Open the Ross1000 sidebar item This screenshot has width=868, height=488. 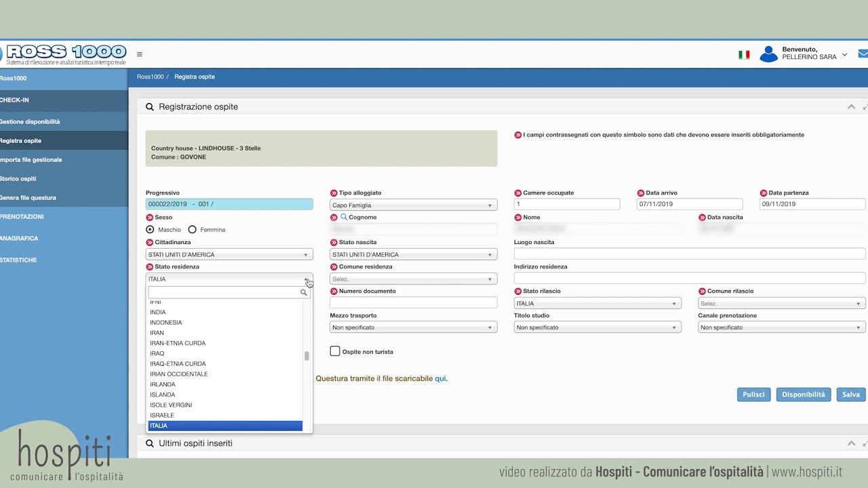click(x=64, y=79)
